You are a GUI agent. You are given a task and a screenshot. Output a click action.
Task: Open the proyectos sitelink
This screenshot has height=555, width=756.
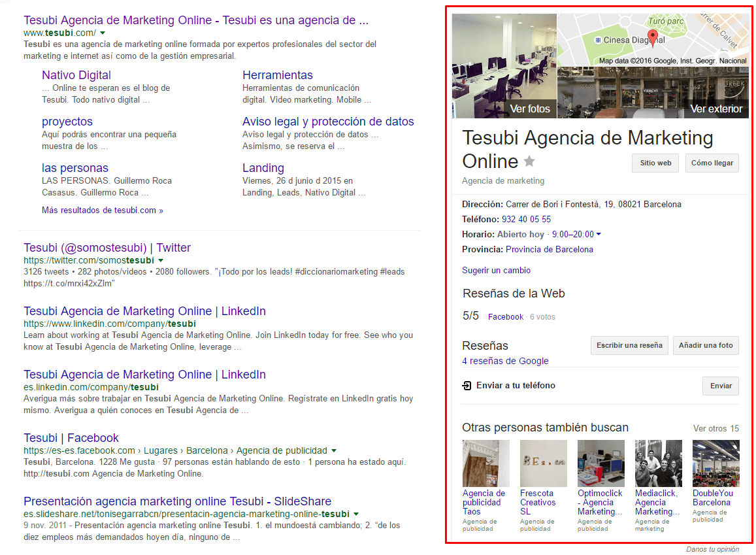point(67,122)
